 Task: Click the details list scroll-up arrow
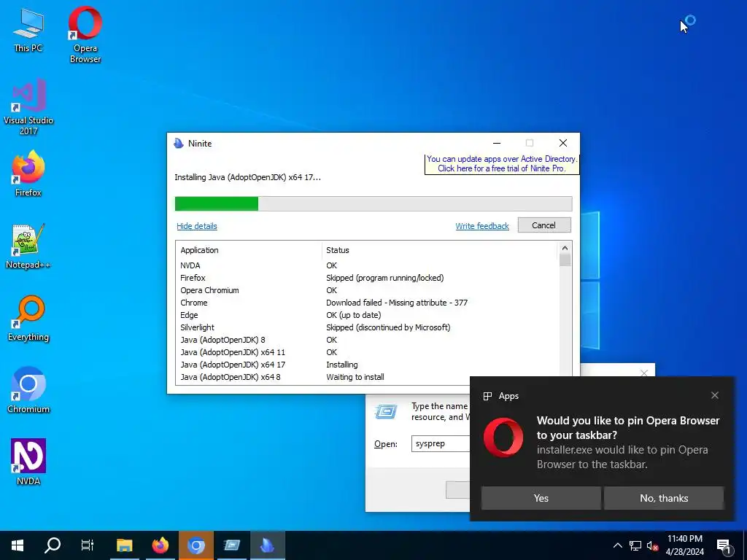[565, 248]
